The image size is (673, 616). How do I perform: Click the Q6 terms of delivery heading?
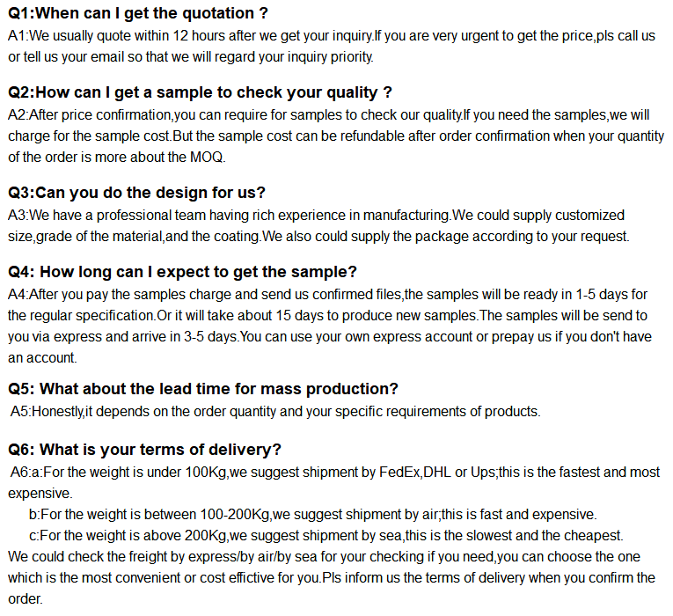click(144, 450)
